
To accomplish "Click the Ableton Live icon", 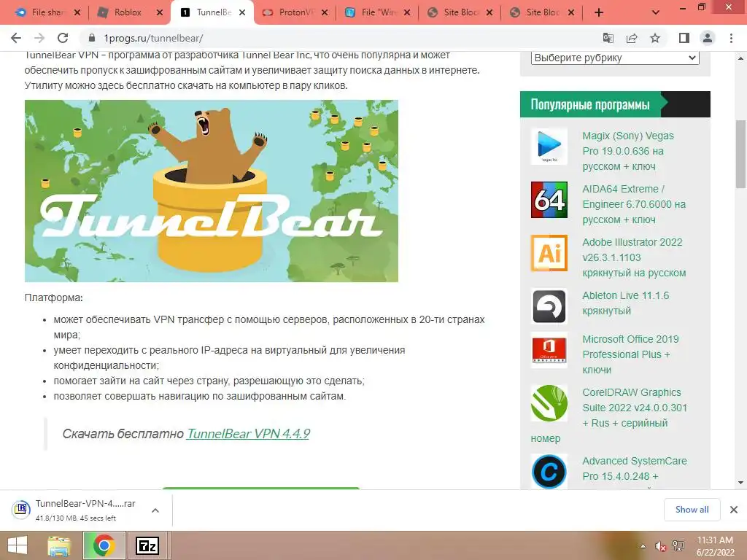I will [549, 306].
